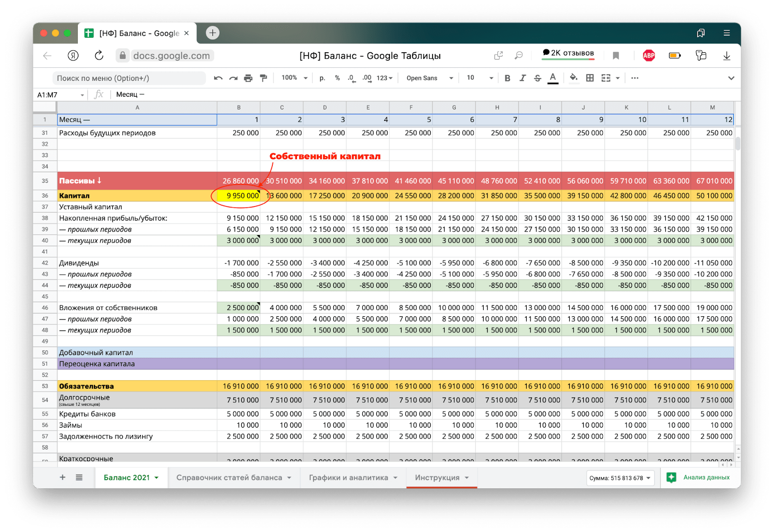774x532 pixels.
Task: Open the AdBlock Plus extension
Action: tap(648, 56)
